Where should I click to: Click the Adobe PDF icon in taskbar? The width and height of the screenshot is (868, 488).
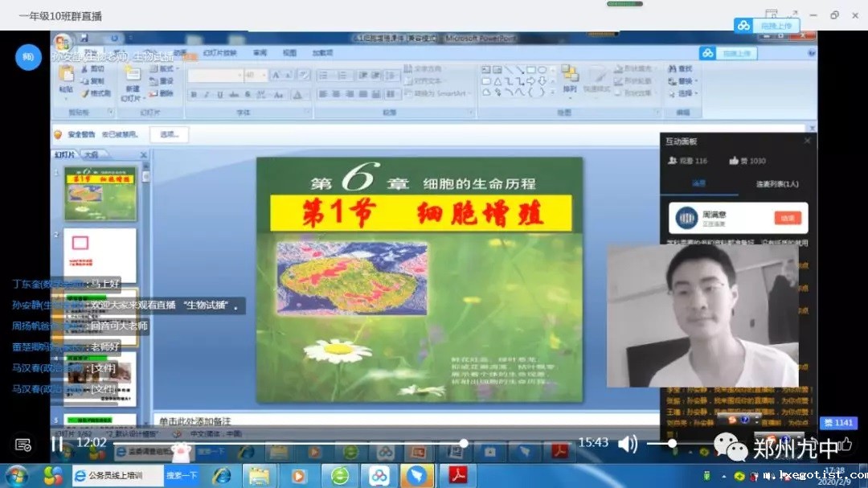coord(457,476)
